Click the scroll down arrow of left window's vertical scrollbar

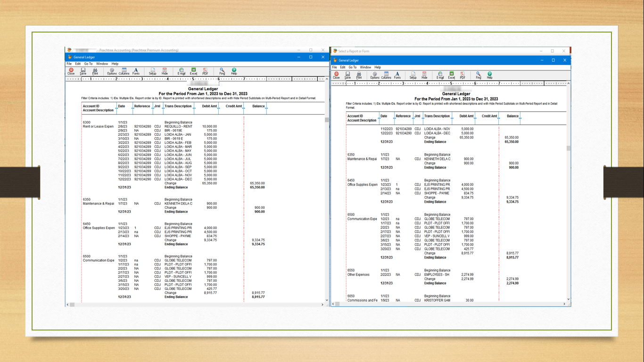pos(327,300)
